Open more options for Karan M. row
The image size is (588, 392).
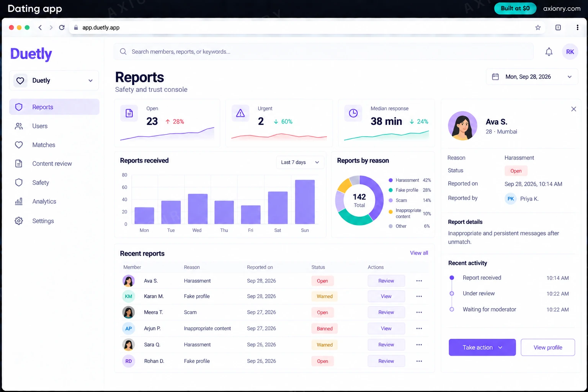coord(419,296)
